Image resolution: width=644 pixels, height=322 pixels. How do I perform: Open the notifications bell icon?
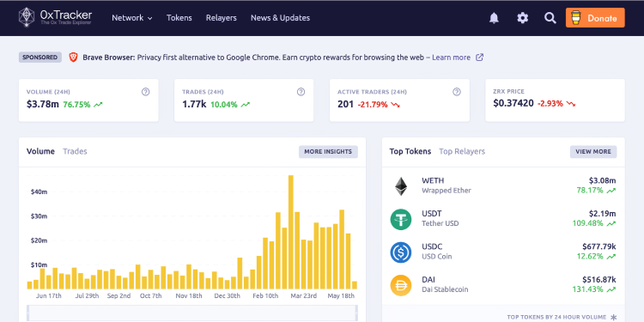494,18
